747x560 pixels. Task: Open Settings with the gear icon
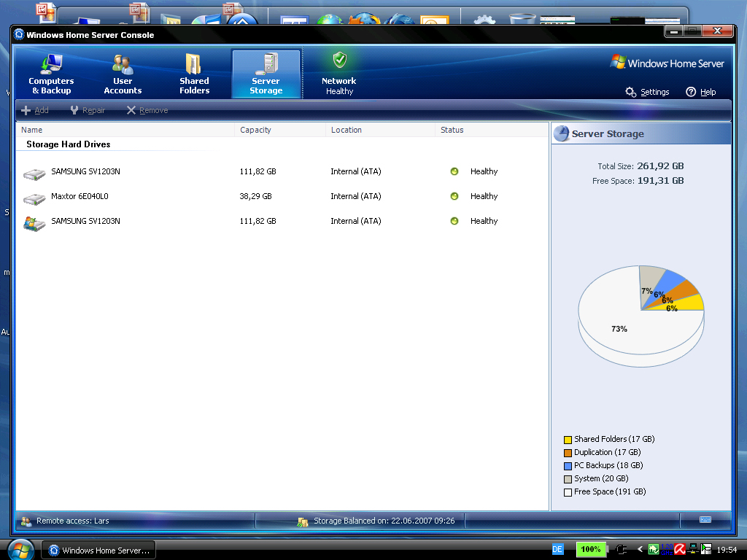(648, 92)
